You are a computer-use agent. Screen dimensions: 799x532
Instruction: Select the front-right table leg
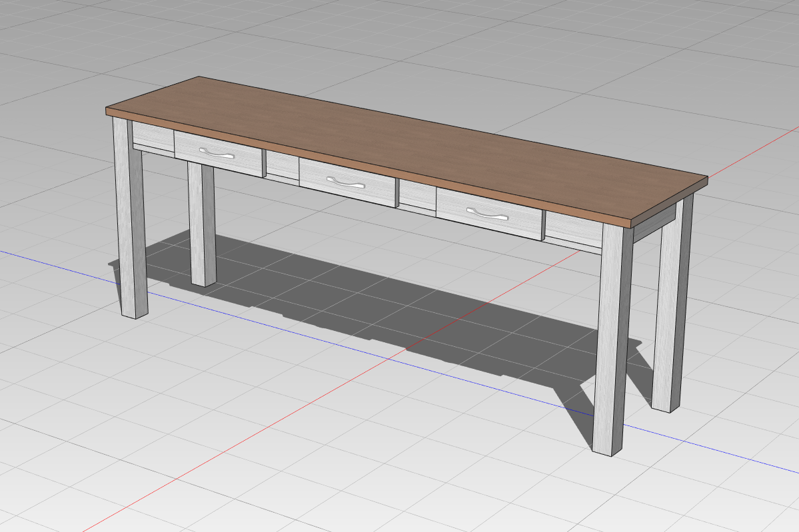[x=612, y=338]
